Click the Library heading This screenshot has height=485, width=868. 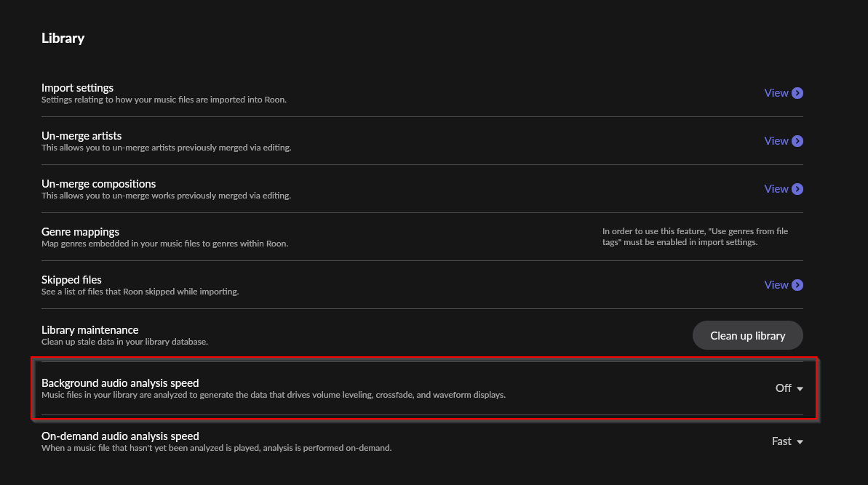coord(63,38)
